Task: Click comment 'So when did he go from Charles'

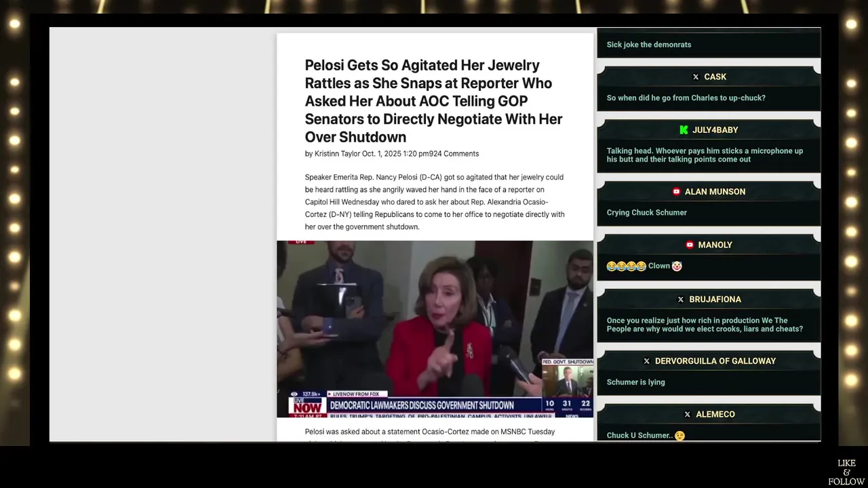Action: 686,98
